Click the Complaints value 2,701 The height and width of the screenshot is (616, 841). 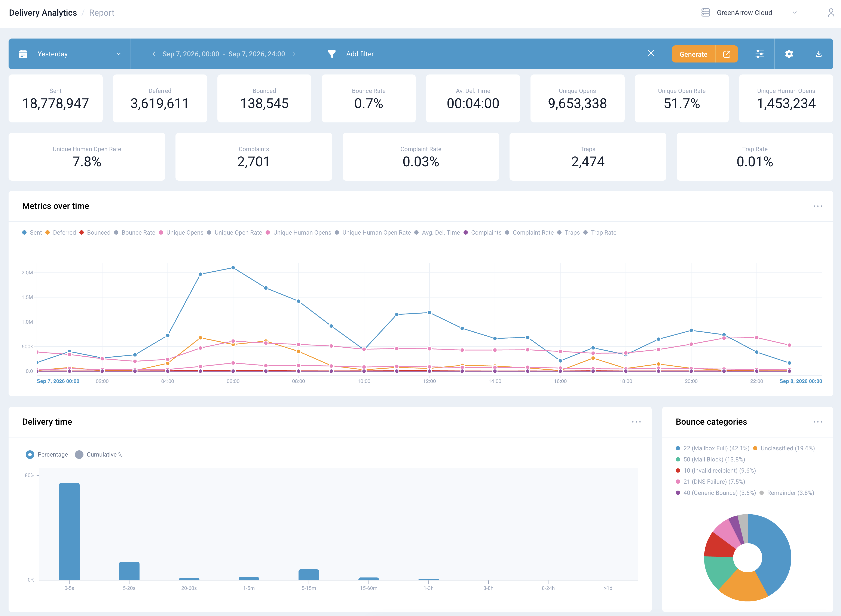(254, 162)
